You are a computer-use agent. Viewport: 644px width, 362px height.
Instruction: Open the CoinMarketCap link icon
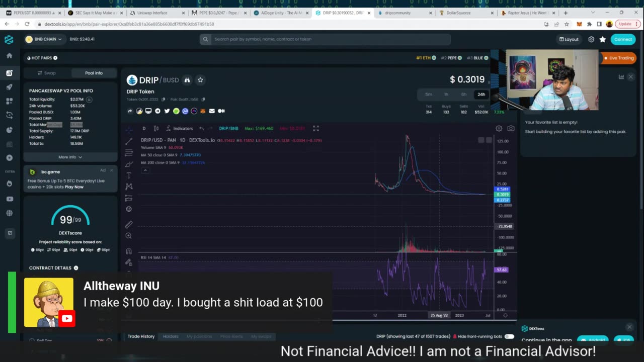pos(185,111)
